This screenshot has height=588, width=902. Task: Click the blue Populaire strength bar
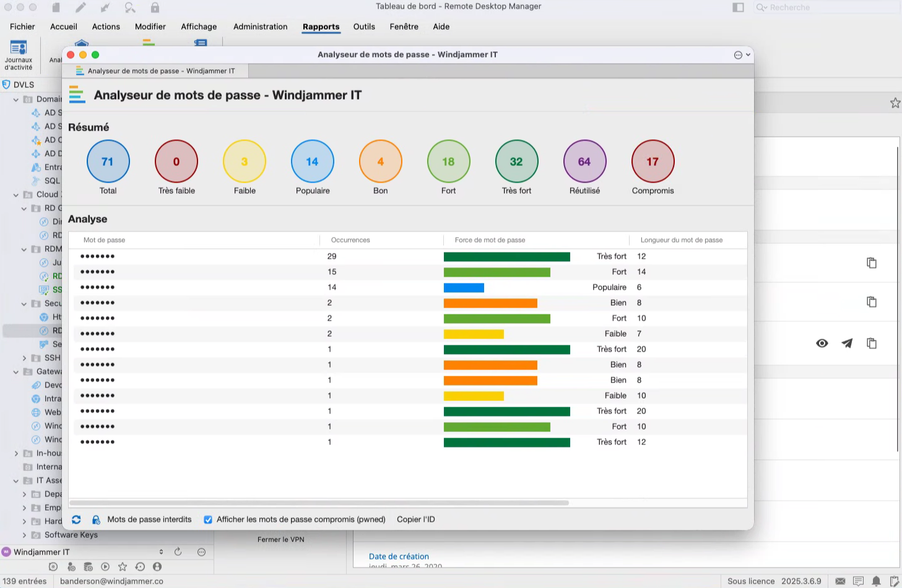[464, 288]
